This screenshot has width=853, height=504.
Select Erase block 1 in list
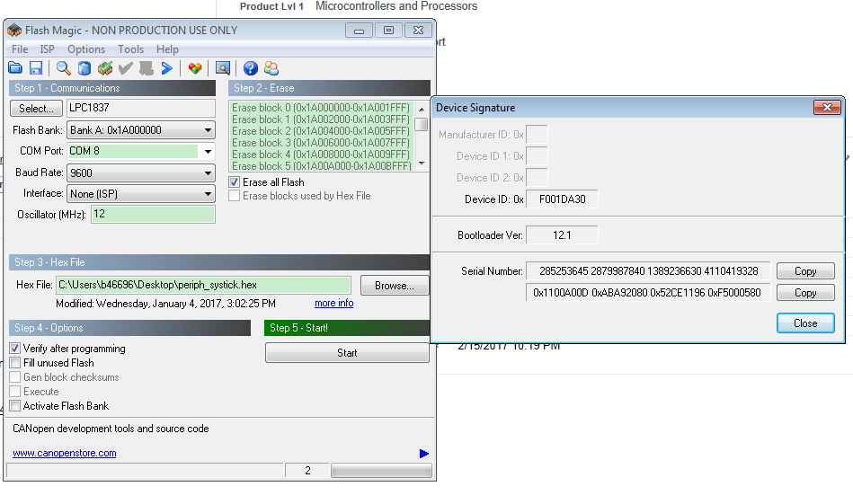coord(320,119)
